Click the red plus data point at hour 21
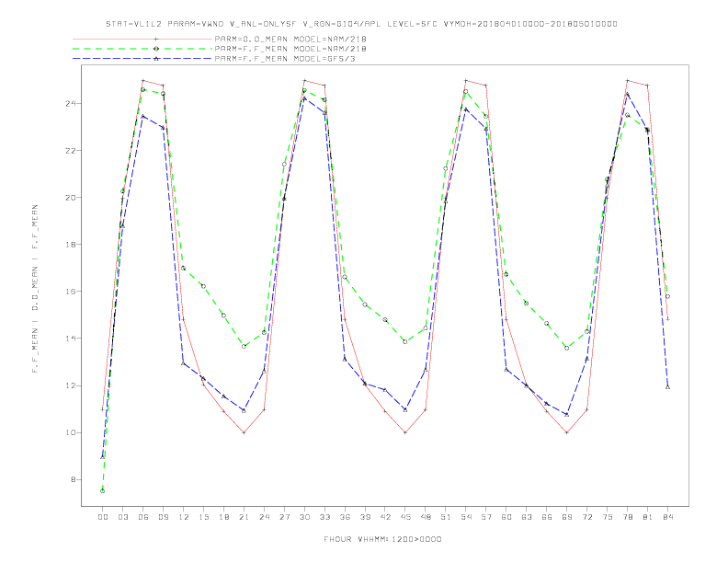The height and width of the screenshot is (563, 728). point(244,432)
